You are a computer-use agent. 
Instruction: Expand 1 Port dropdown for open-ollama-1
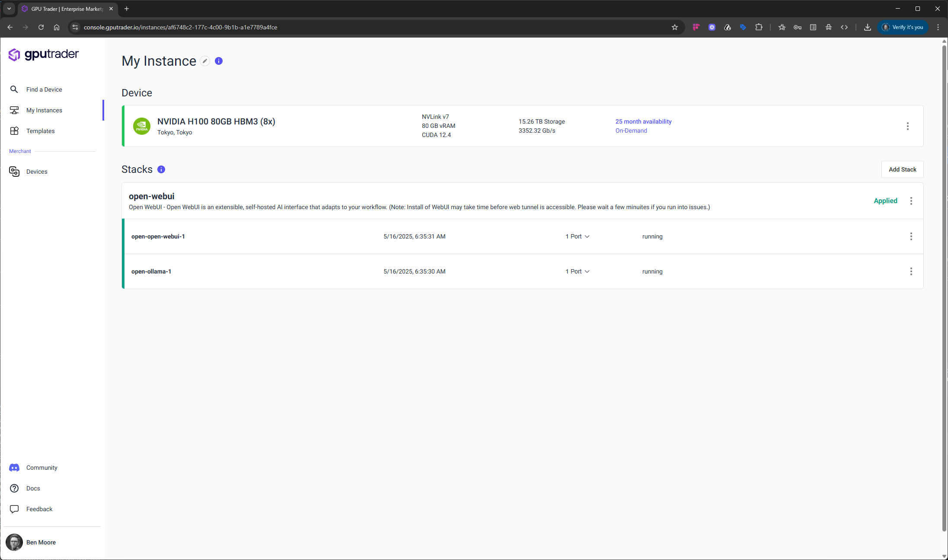click(x=577, y=271)
